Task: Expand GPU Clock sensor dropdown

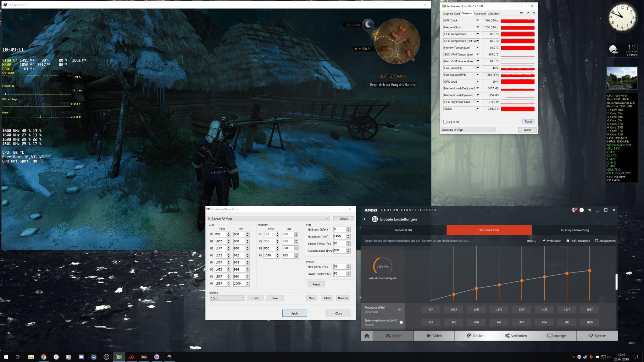Action: (477, 20)
